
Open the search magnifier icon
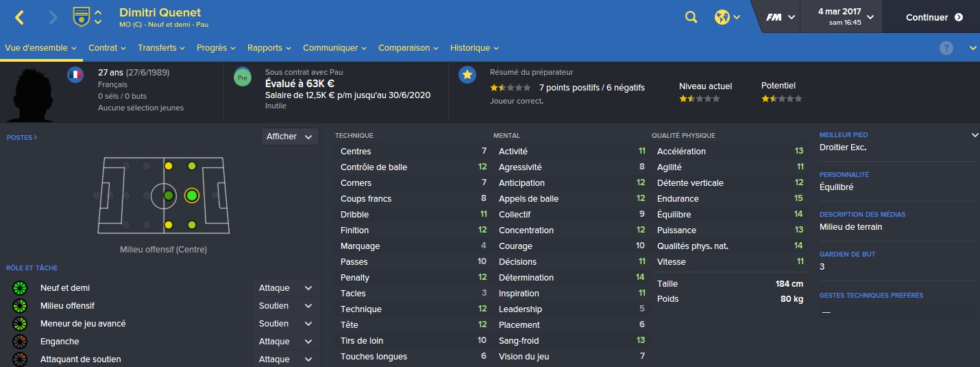[x=691, y=17]
